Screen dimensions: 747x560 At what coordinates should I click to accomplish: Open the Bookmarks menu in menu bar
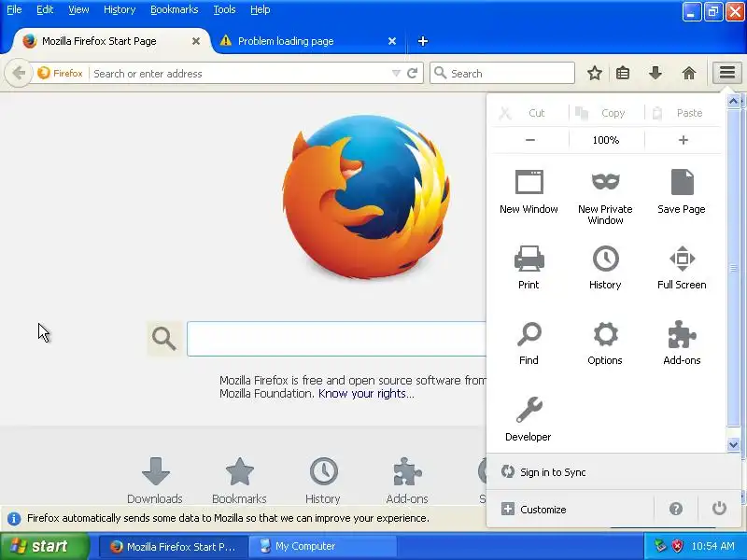pyautogui.click(x=174, y=9)
